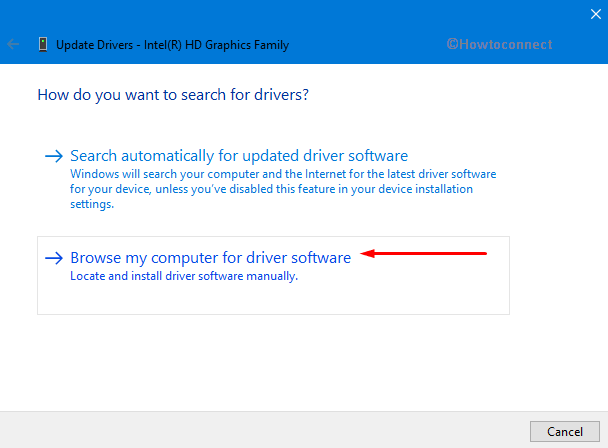
Task: Click 'Locate and install driver software manually.' text
Action: (x=184, y=276)
